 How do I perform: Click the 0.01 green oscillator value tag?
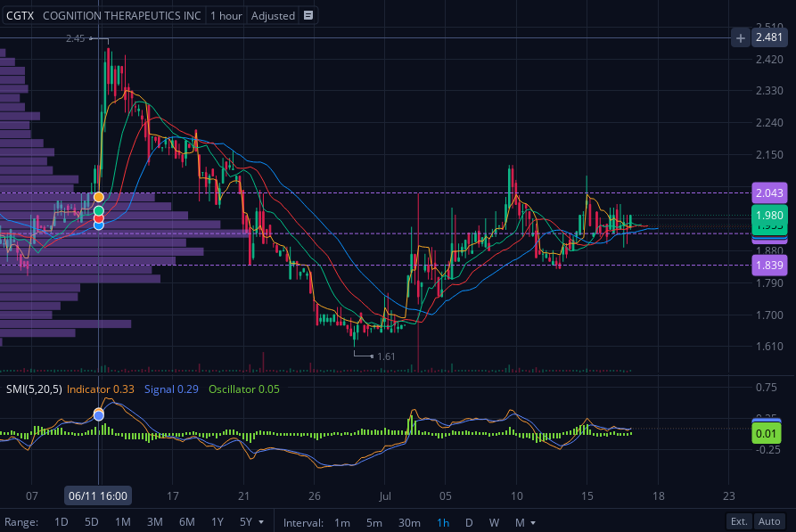point(766,433)
